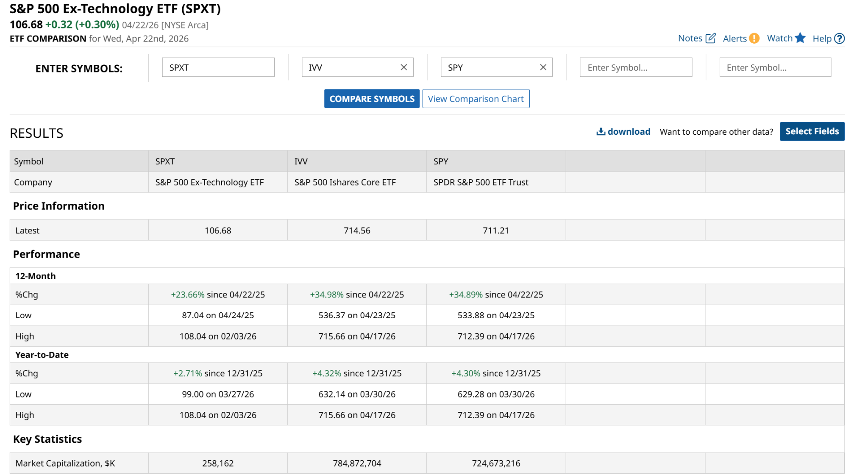Focus the SPXT symbol input field
The width and height of the screenshot is (868, 475).
(218, 67)
